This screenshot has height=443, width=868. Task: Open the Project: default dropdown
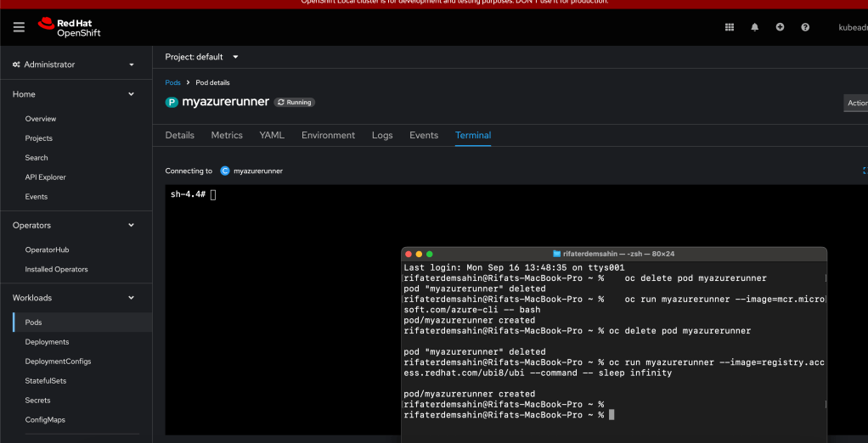click(x=201, y=57)
